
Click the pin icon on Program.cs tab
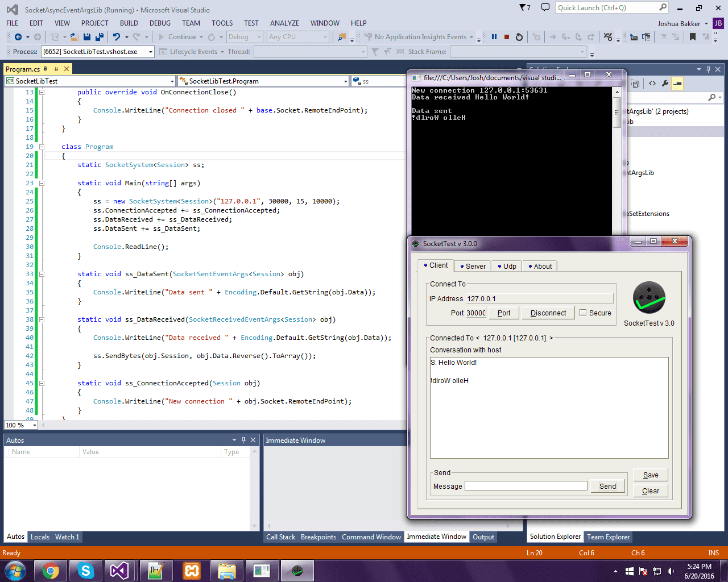pyautogui.click(x=56, y=69)
